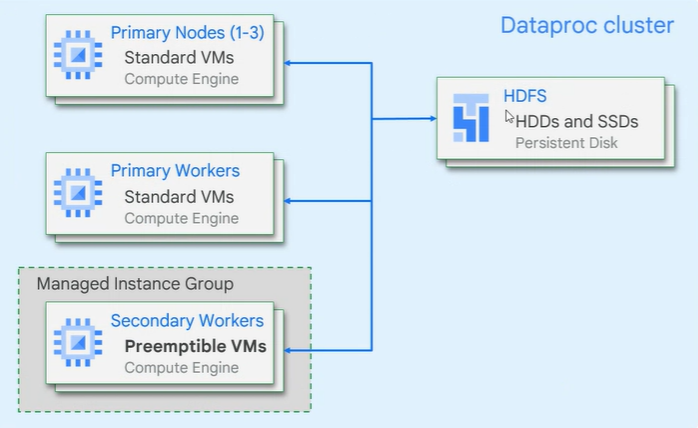Select the 'Secondary Workers' title
The width and height of the screenshot is (698, 428).
pos(187,321)
